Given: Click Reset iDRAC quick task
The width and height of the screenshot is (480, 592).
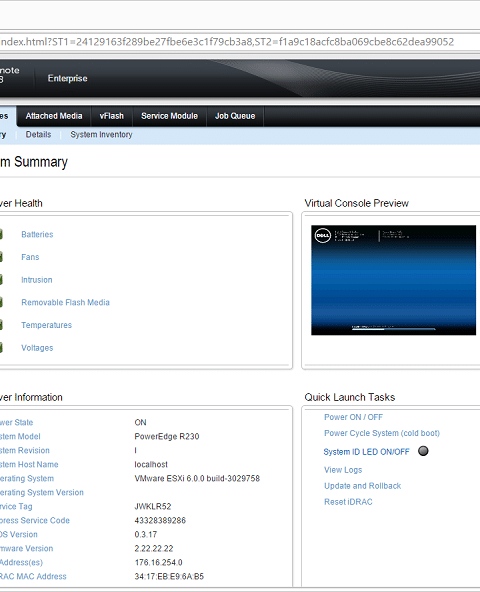Looking at the screenshot, I should (348, 502).
